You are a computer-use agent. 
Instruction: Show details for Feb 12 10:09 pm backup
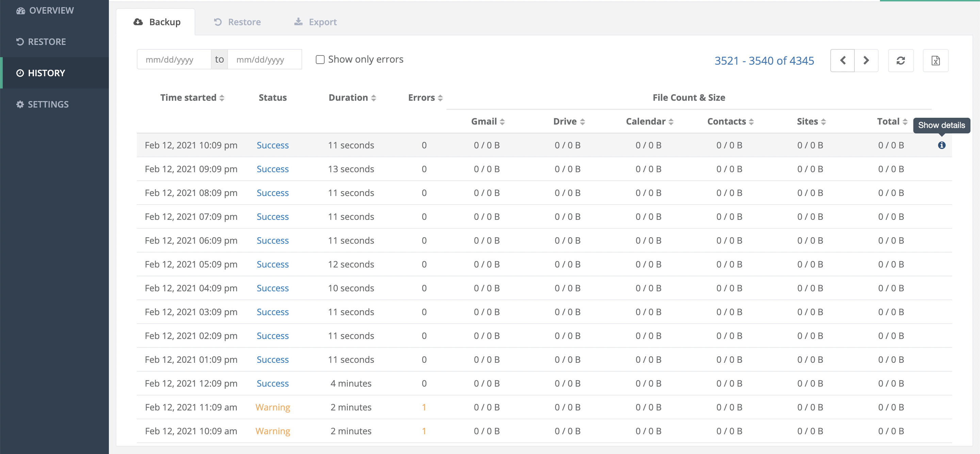[942, 145]
